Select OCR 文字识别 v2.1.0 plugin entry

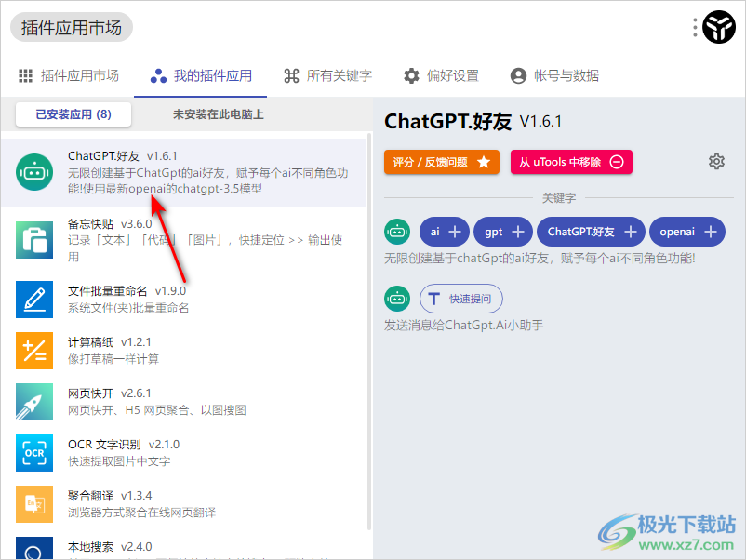click(x=183, y=453)
